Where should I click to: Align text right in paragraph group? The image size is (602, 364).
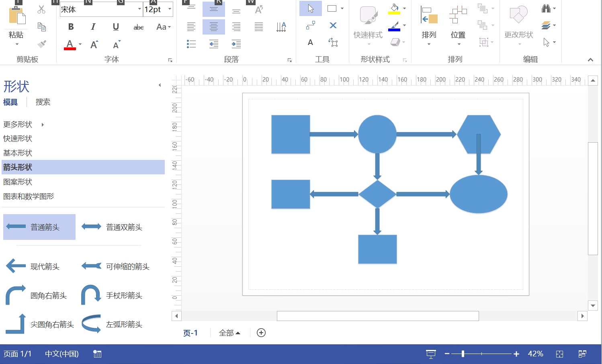click(x=236, y=27)
